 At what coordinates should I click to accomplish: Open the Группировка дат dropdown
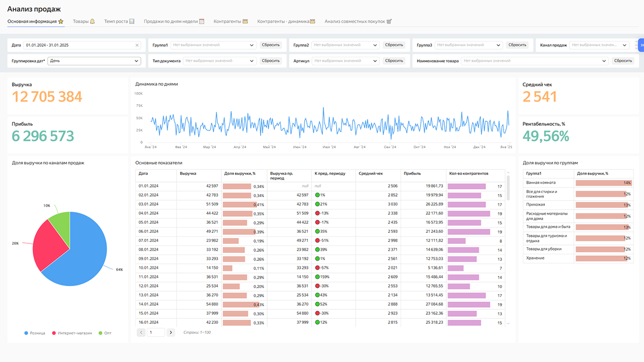94,61
